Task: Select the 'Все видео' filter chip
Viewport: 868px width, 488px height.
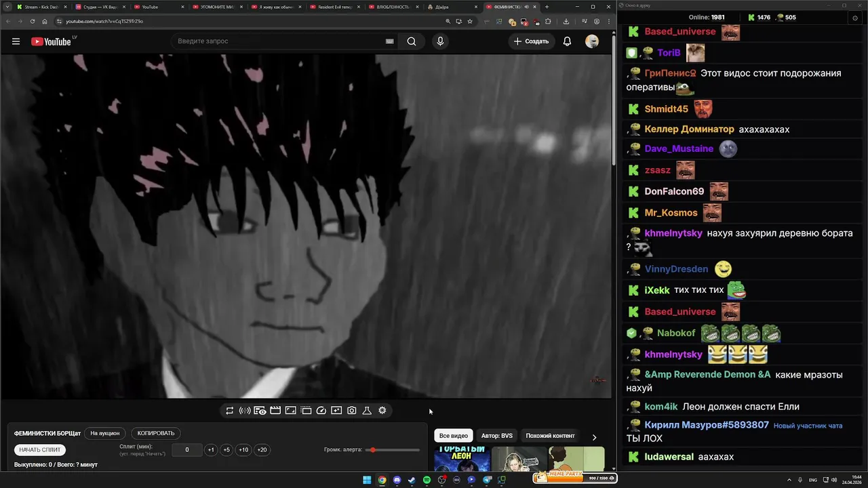Action: [454, 436]
